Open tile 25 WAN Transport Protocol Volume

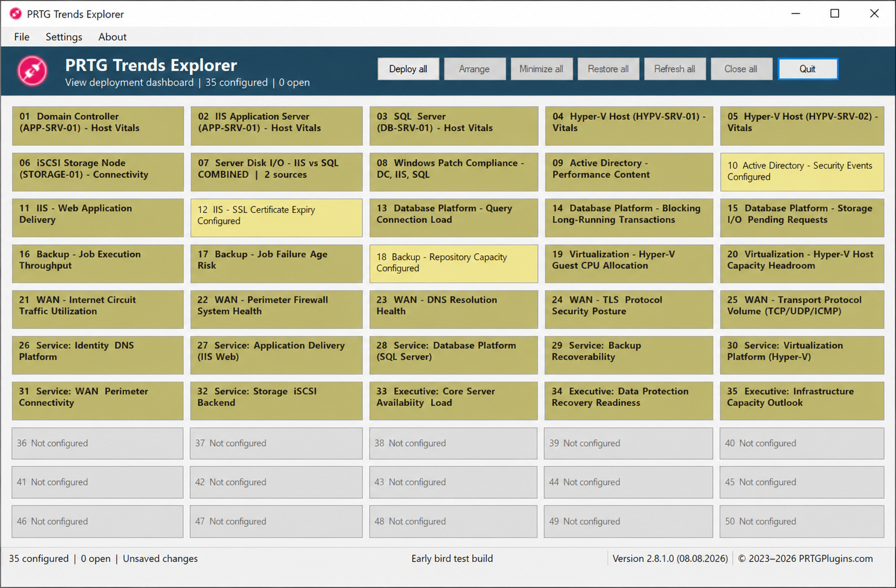click(x=802, y=309)
